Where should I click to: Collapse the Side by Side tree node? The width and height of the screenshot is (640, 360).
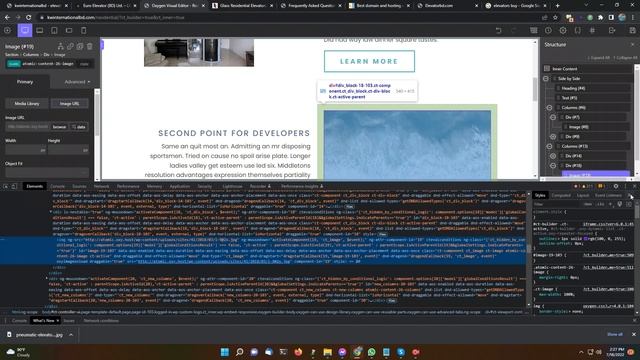click(546, 78)
